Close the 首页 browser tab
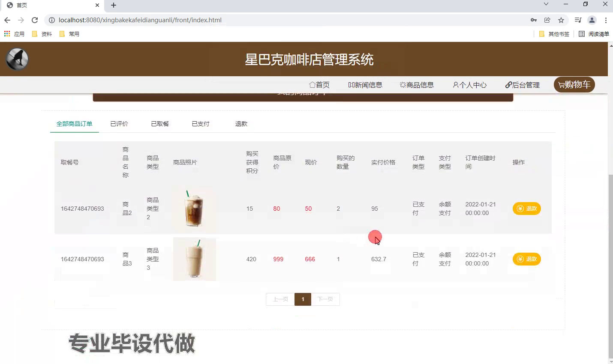The height and width of the screenshot is (364, 613). 97,5
